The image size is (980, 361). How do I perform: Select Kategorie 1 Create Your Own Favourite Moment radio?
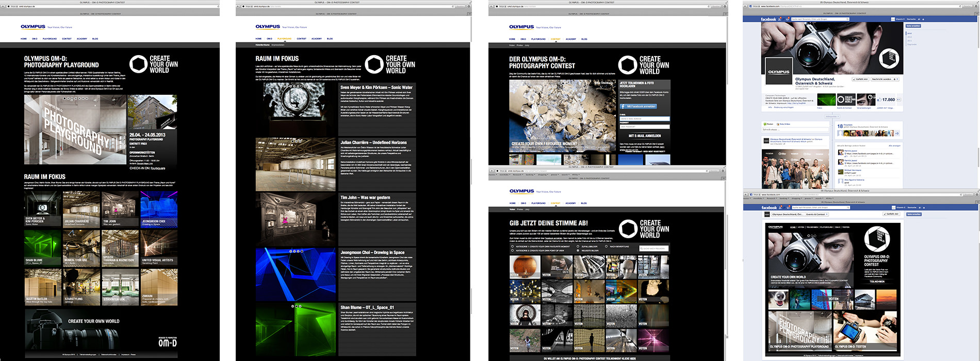click(512, 247)
